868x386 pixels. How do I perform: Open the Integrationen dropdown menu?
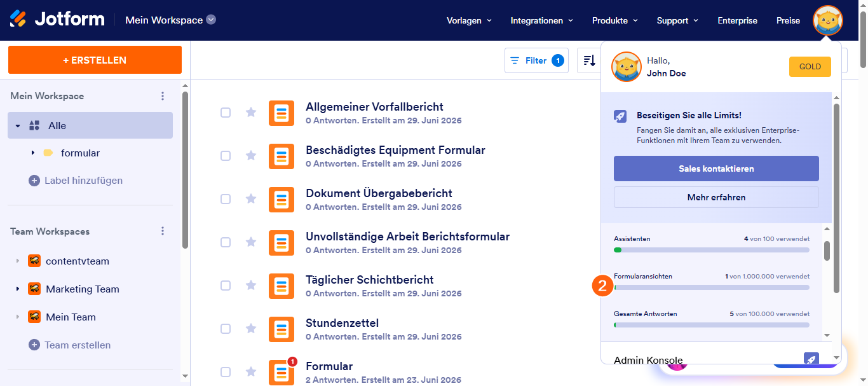tap(542, 20)
